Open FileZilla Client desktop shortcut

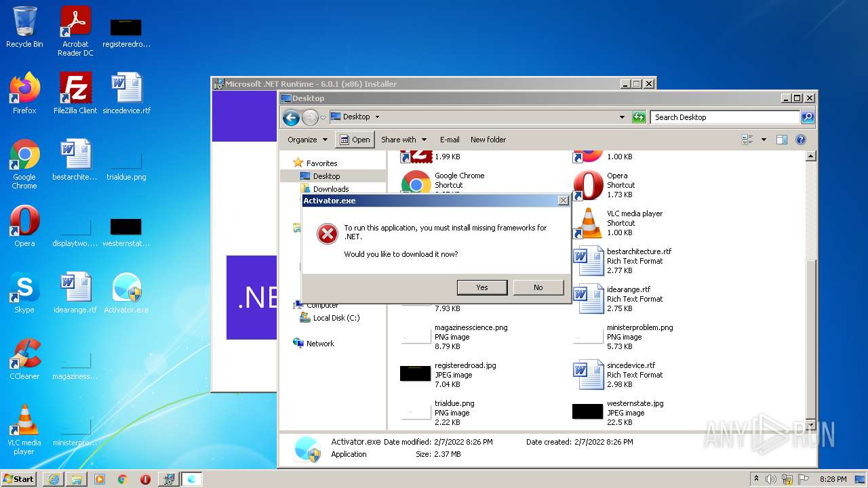point(75,94)
